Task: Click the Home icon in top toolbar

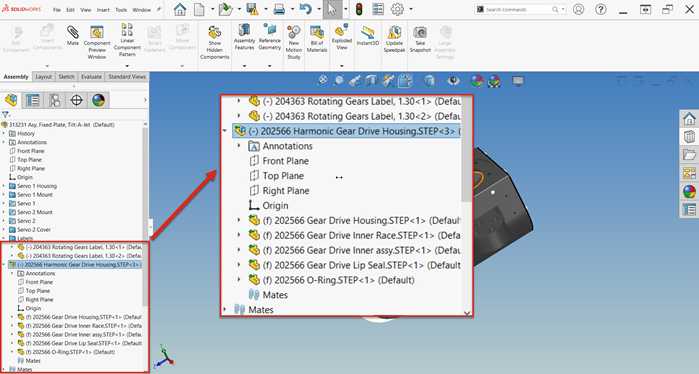Action: [180, 9]
